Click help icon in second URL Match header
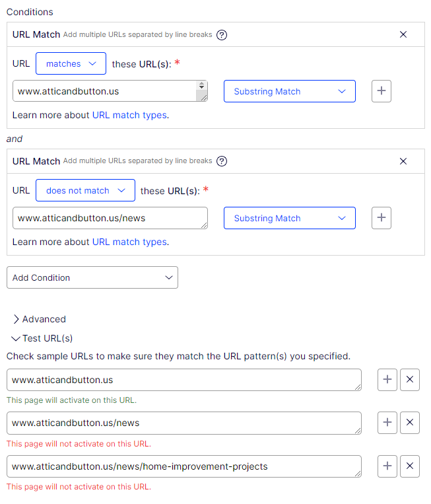 [222, 161]
